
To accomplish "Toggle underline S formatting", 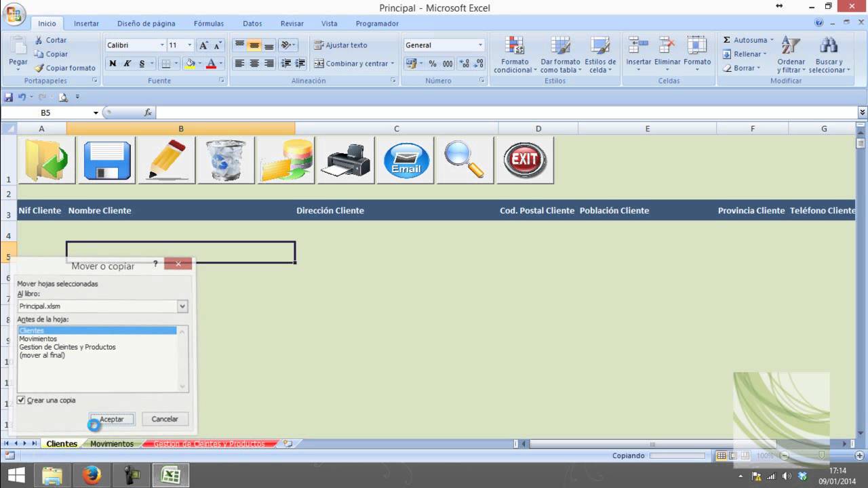I will point(142,64).
